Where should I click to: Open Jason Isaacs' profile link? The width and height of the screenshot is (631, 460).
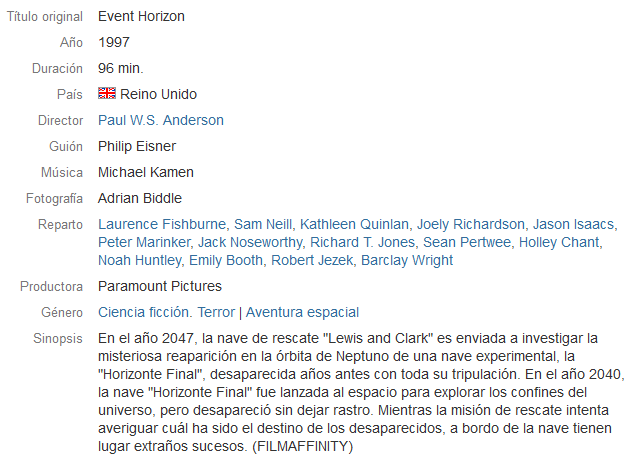(x=574, y=224)
